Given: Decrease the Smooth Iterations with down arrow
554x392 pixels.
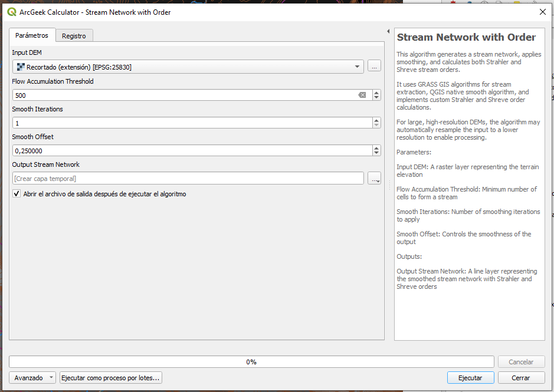Looking at the screenshot, I should tap(376, 126).
